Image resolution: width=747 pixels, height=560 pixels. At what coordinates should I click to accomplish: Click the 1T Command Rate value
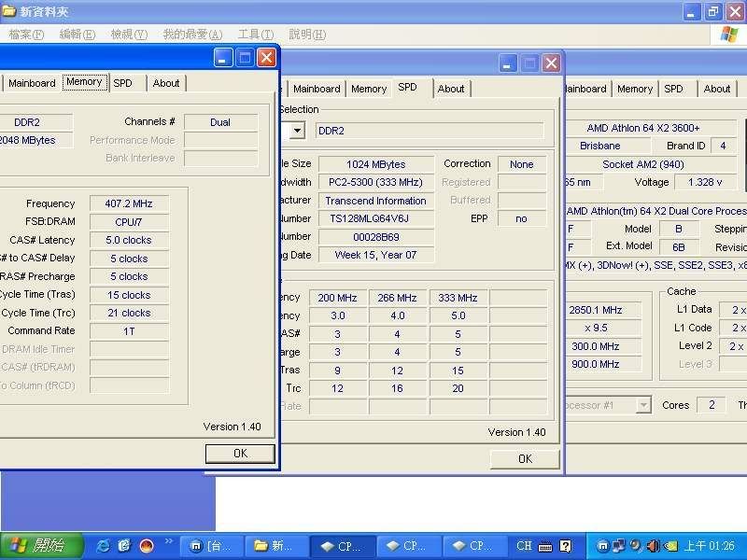pos(129,331)
